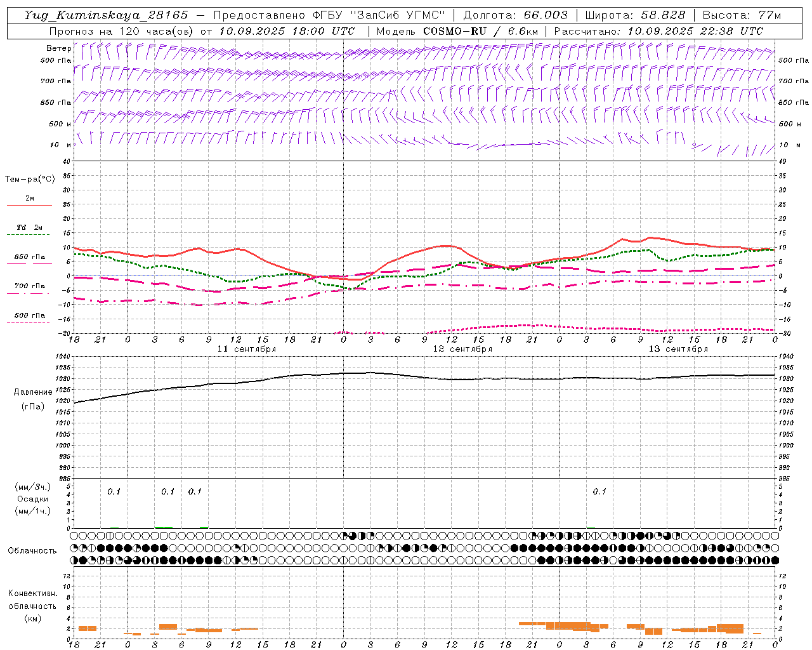Click the Модель COSMO-RU / 6.6км text
The image size is (812, 650).
pyautogui.click(x=457, y=31)
